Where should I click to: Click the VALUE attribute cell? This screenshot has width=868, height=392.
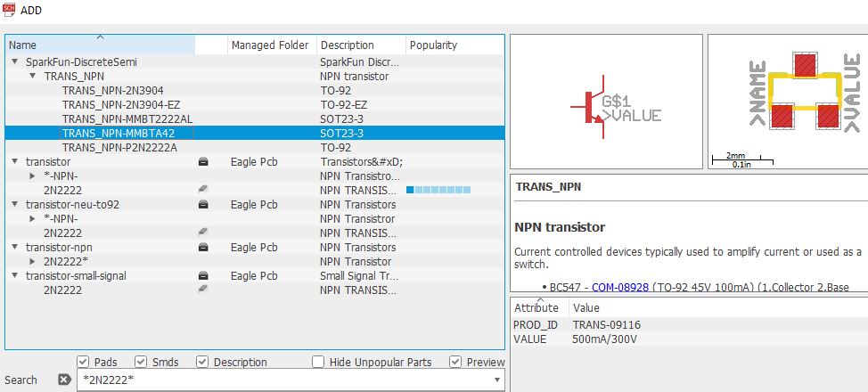point(529,339)
